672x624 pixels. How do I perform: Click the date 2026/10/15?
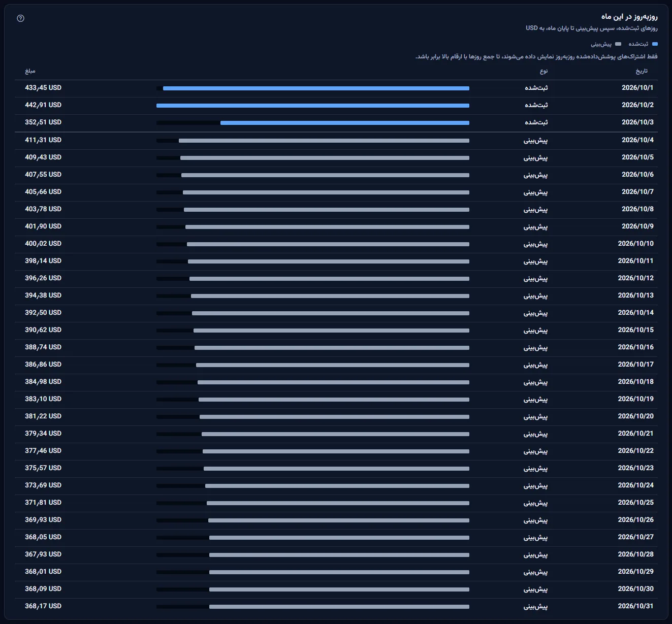[636, 330]
